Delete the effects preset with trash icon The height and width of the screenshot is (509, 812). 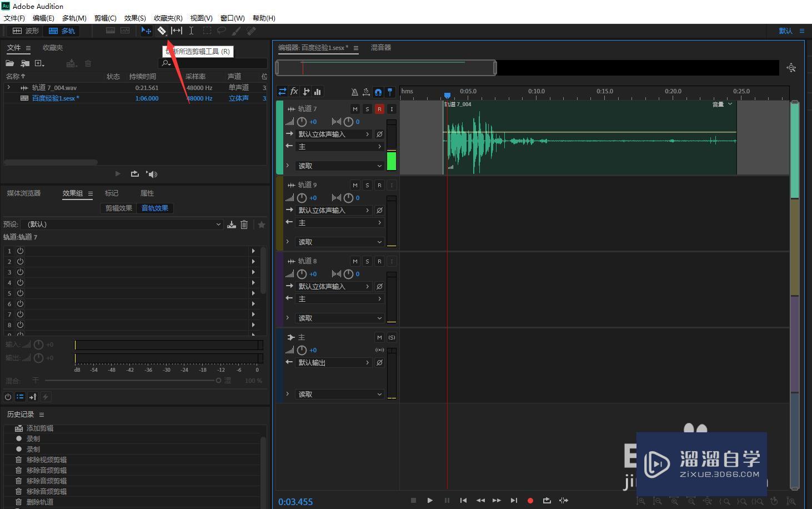point(244,224)
